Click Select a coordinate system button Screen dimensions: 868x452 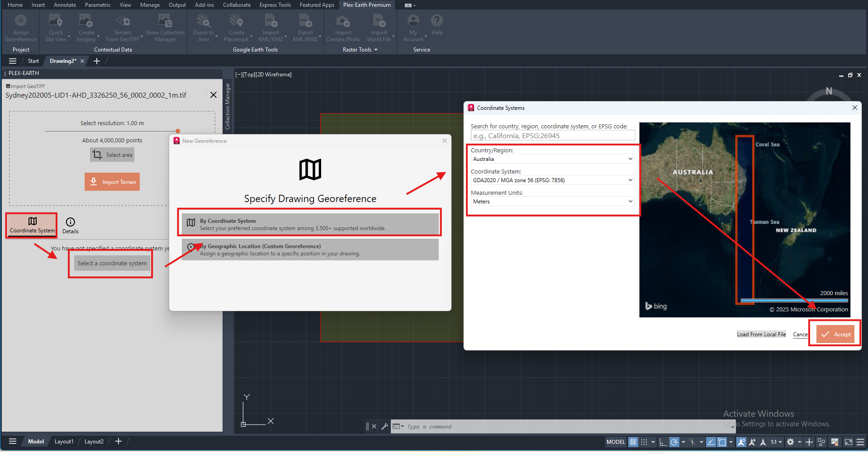point(112,263)
